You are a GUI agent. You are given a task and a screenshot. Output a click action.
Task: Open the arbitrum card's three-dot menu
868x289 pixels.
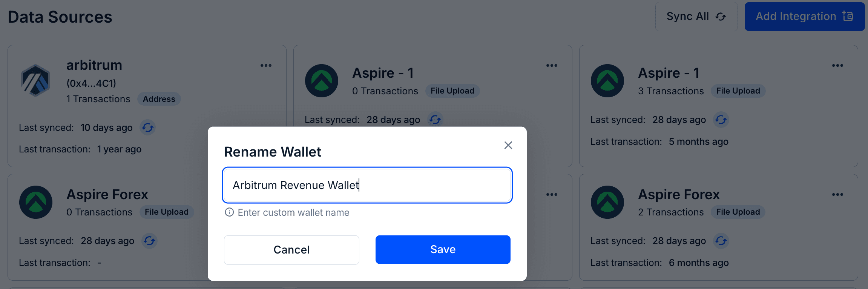pyautogui.click(x=266, y=65)
